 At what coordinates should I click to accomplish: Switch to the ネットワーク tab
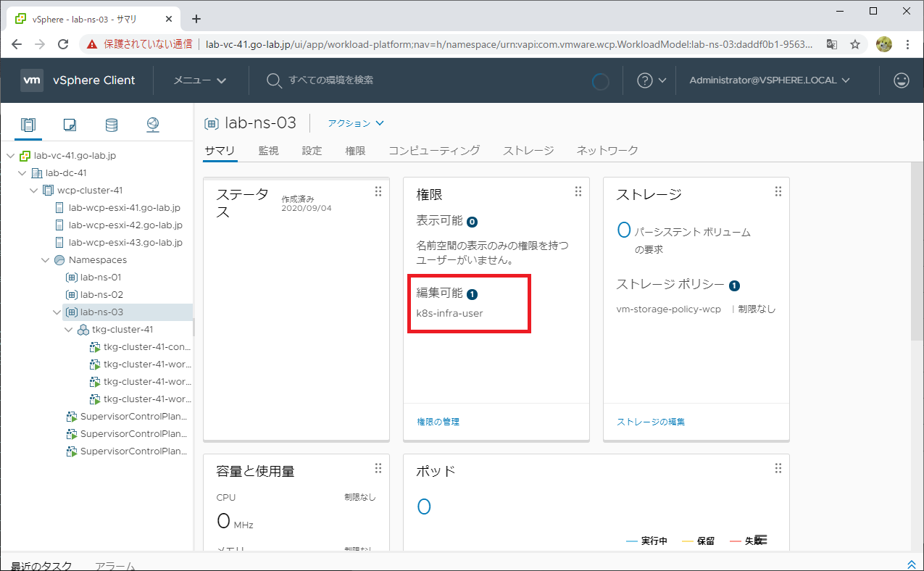pyautogui.click(x=607, y=151)
